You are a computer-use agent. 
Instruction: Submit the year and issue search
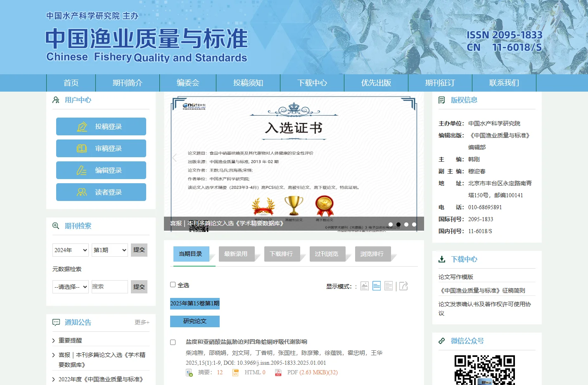tap(139, 250)
